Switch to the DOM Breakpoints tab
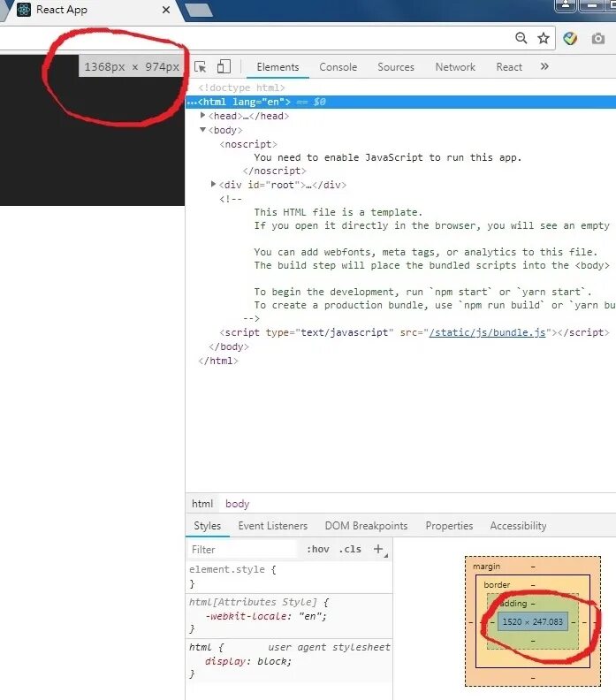616x700 pixels. (x=366, y=526)
